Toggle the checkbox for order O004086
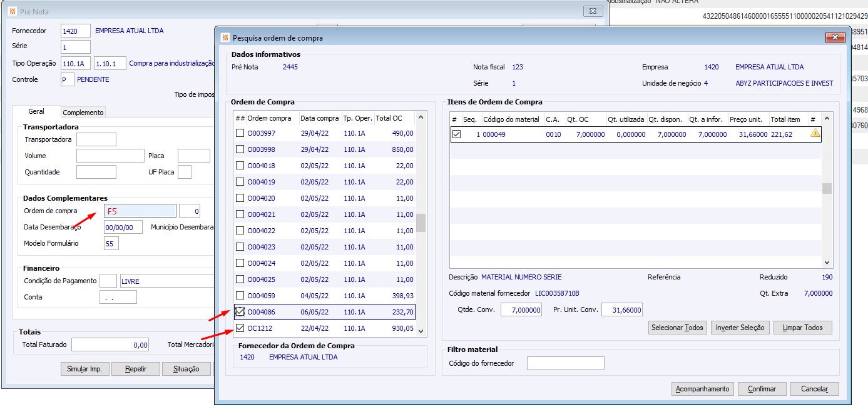 pos(240,312)
